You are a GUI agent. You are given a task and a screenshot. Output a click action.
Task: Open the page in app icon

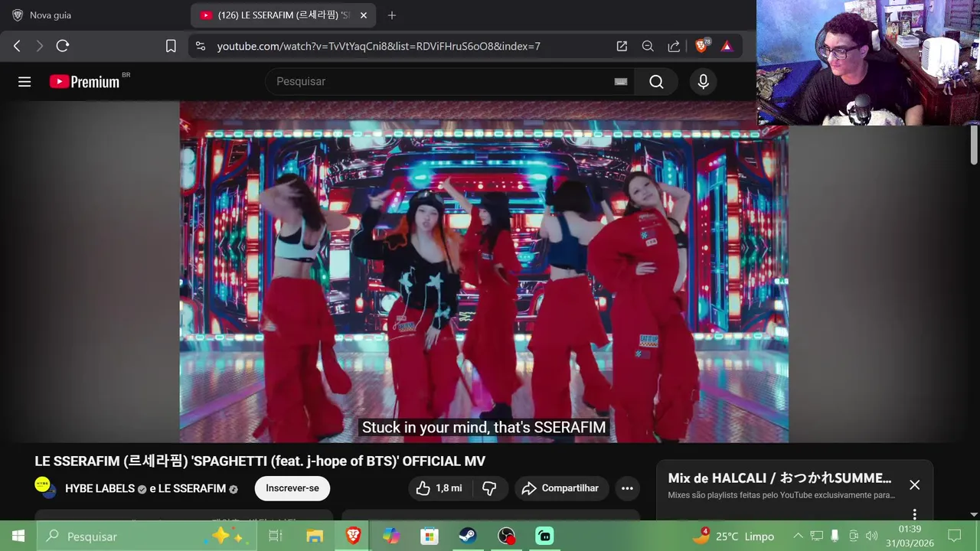(622, 46)
